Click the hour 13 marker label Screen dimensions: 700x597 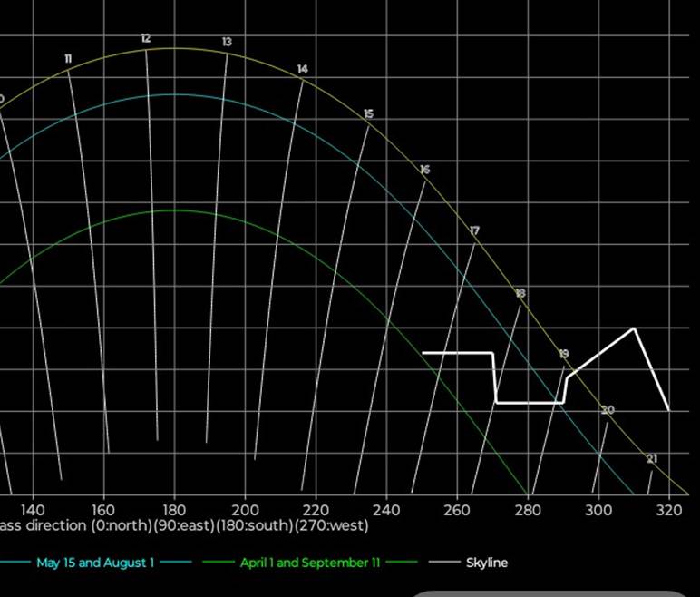227,43
